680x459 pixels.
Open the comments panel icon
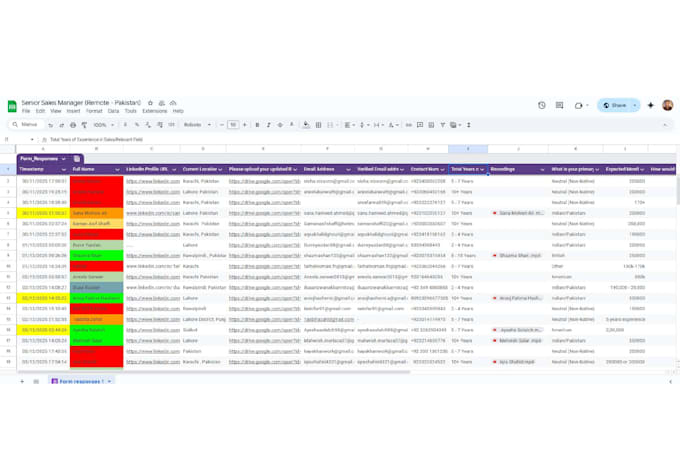(559, 105)
